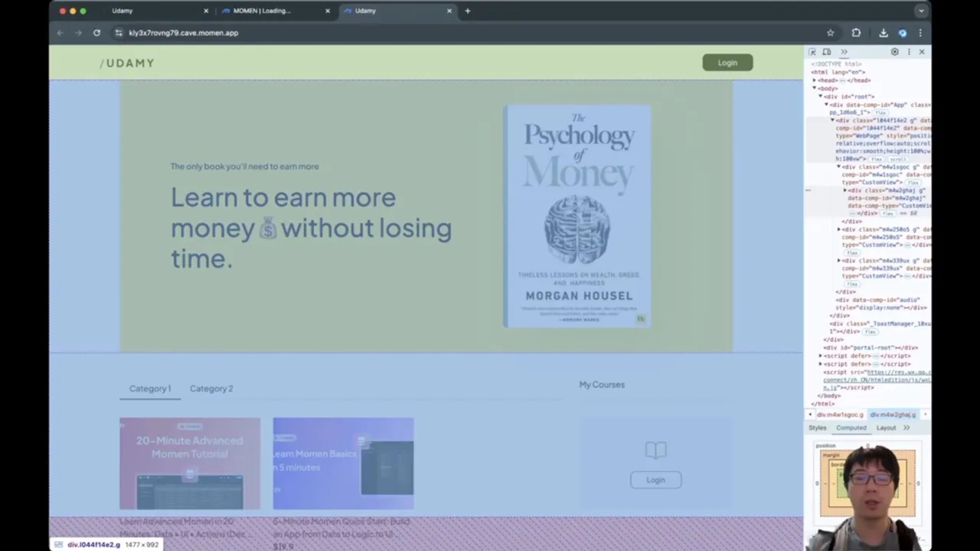Go back using the browser back arrow

pos(60,33)
